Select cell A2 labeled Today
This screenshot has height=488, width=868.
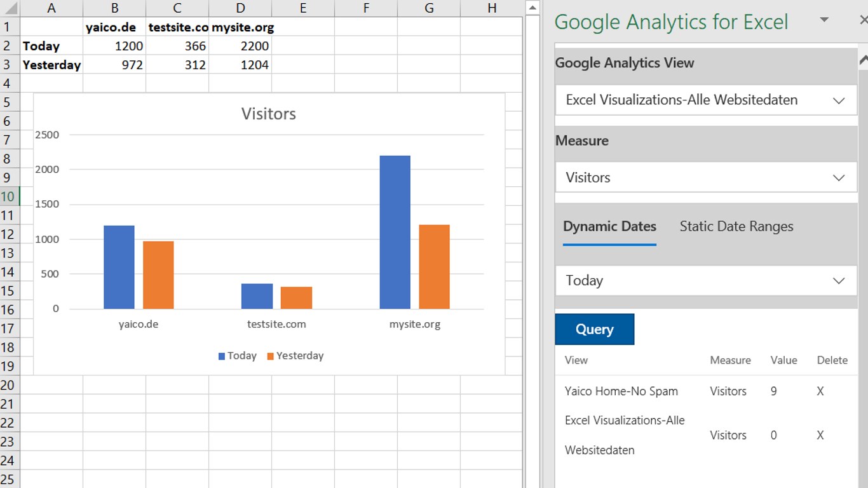point(51,46)
